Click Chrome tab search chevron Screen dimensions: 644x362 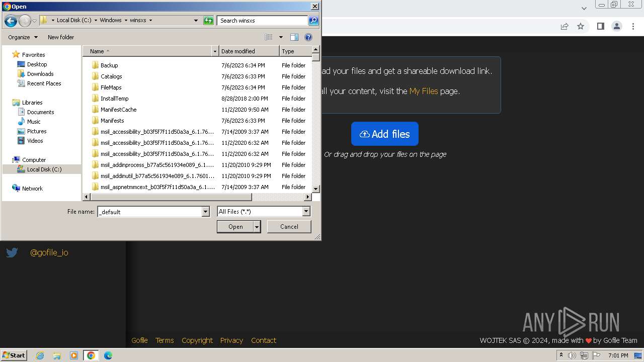tap(584, 8)
